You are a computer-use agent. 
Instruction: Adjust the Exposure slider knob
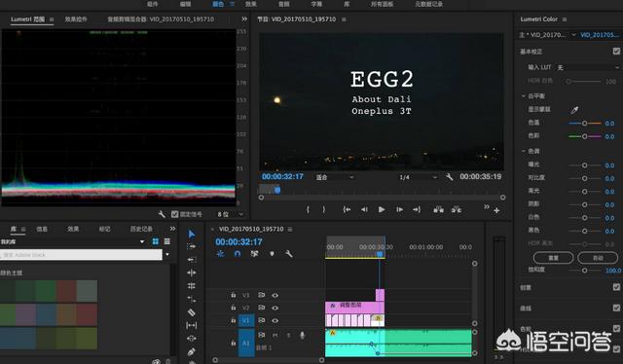584,164
